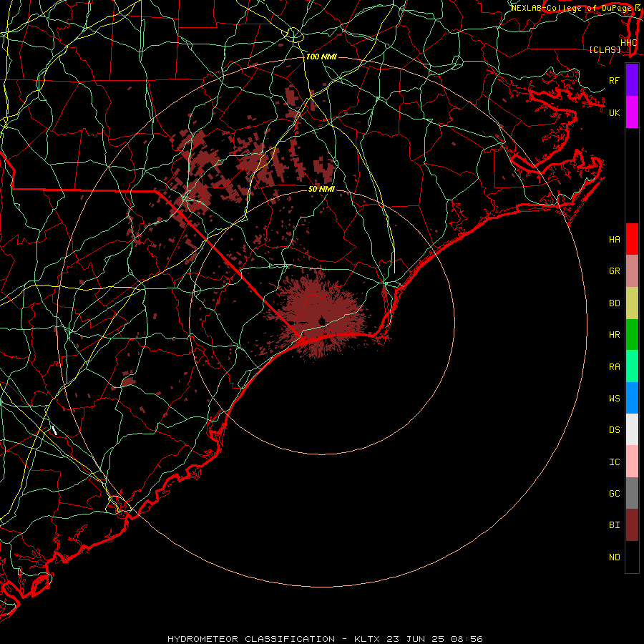Click the WS blue legend swatch

tap(632, 398)
